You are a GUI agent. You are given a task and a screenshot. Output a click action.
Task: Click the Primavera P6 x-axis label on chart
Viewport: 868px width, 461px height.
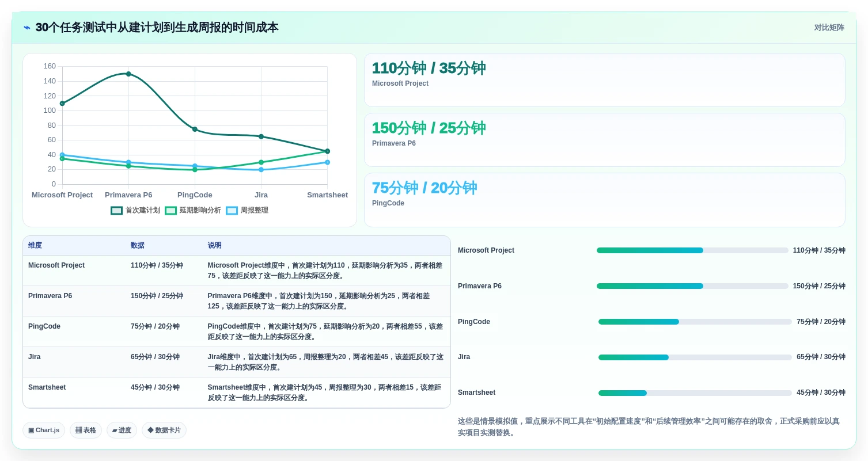[128, 195]
